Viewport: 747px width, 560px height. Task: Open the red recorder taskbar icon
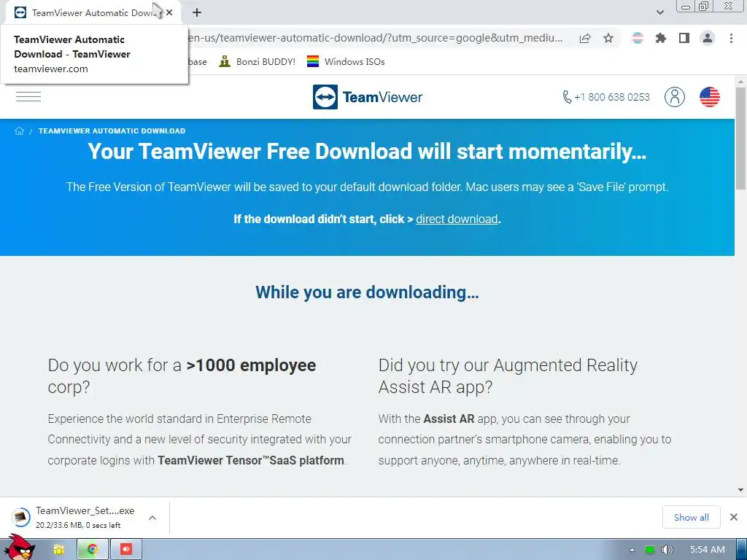[x=126, y=550]
